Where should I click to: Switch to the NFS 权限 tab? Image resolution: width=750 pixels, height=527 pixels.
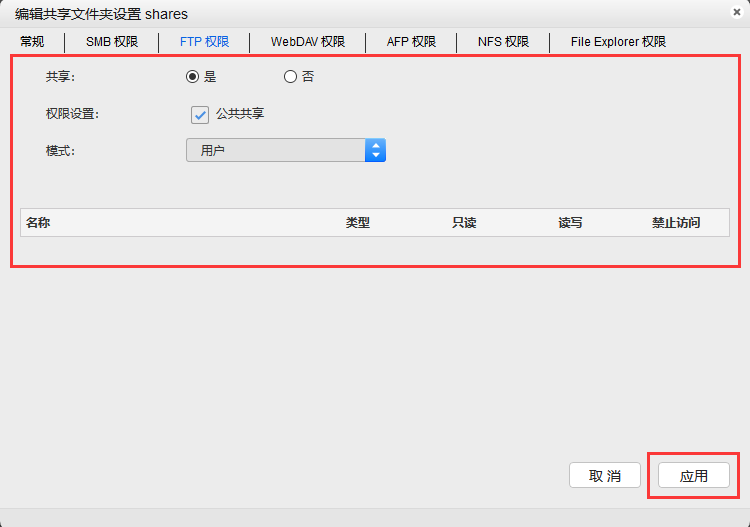coord(503,42)
